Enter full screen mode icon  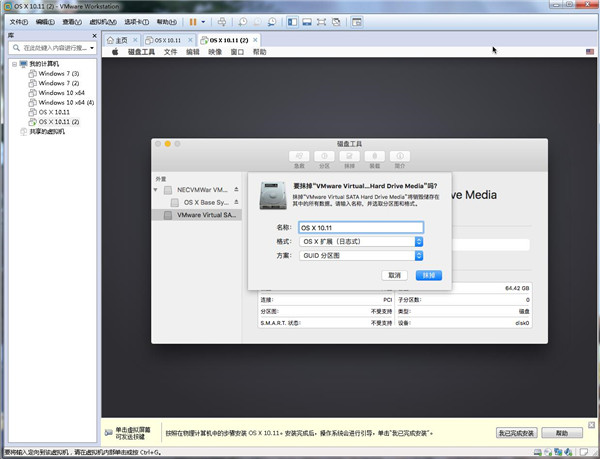[321, 22]
